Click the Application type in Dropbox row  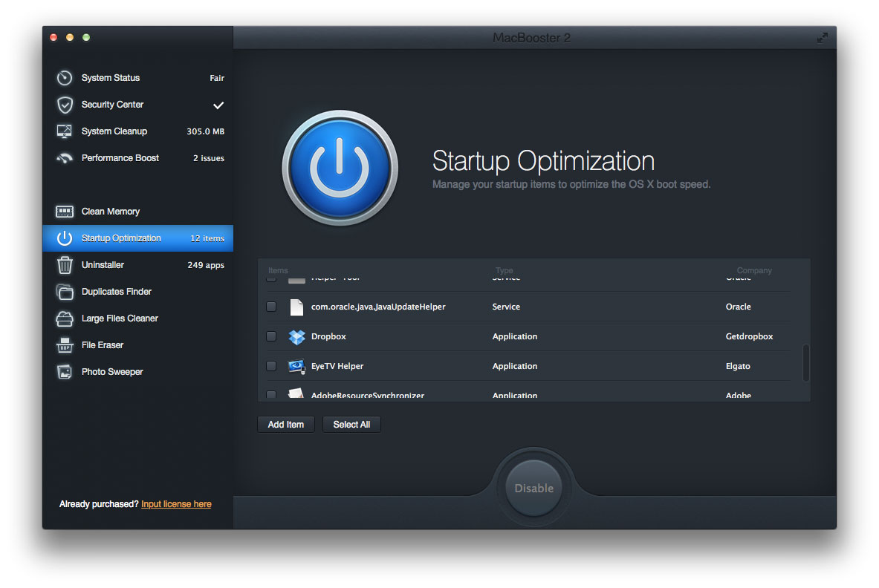click(515, 336)
